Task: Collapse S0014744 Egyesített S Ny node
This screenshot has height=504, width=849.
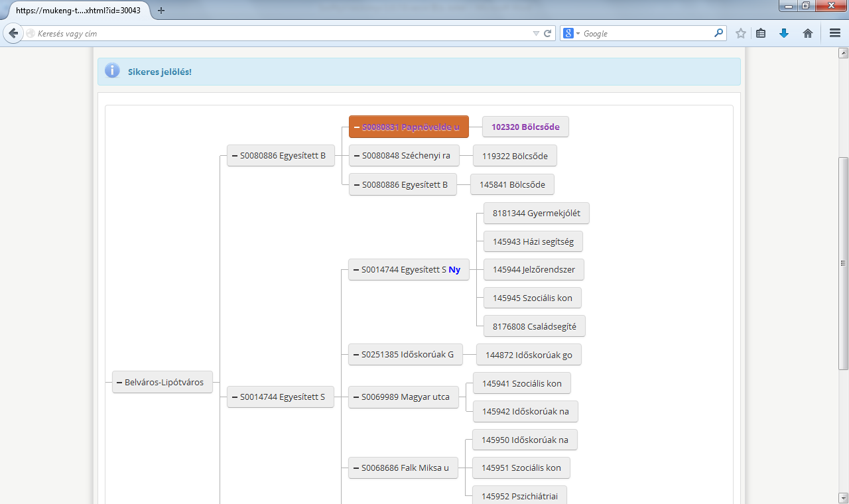Action: 356,270
